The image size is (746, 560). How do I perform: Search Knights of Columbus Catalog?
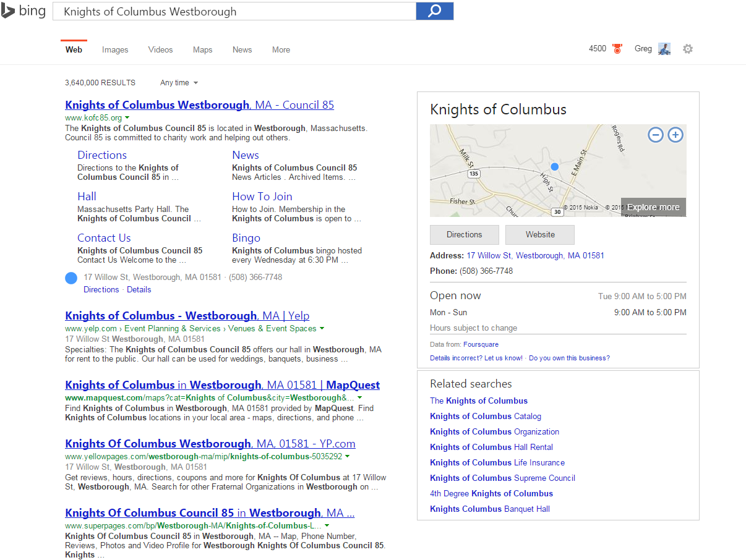click(x=486, y=416)
